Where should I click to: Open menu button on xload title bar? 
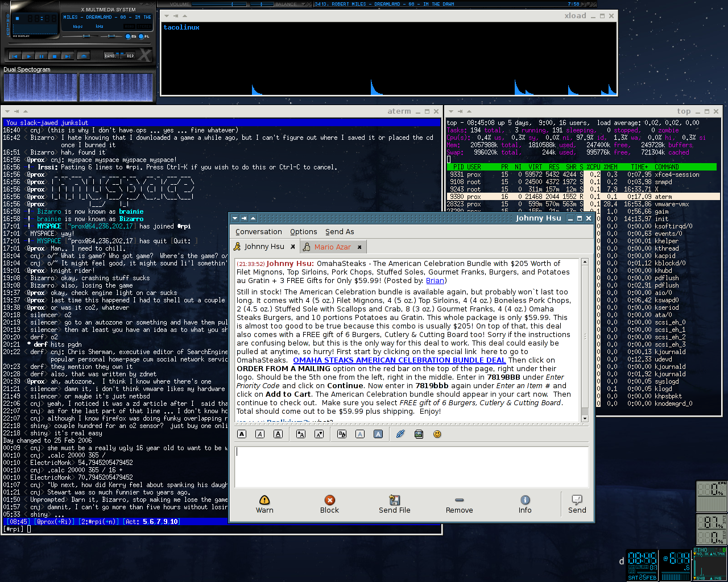[168, 16]
